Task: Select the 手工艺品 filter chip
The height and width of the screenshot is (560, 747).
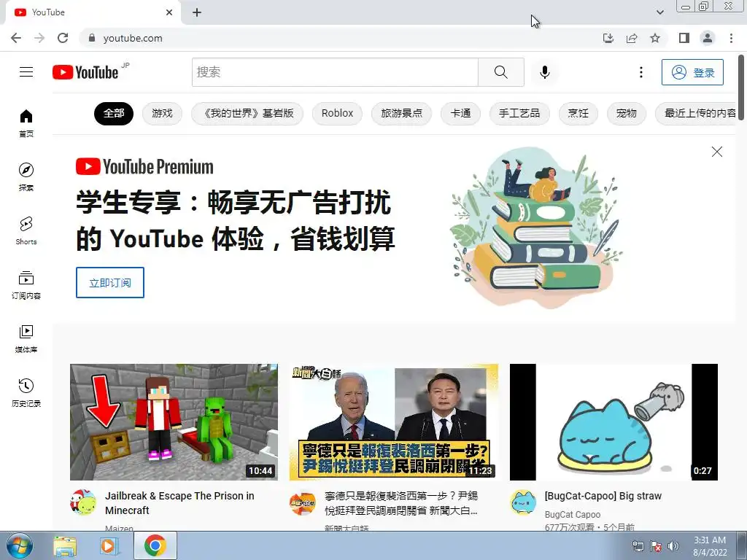Action: 519,113
